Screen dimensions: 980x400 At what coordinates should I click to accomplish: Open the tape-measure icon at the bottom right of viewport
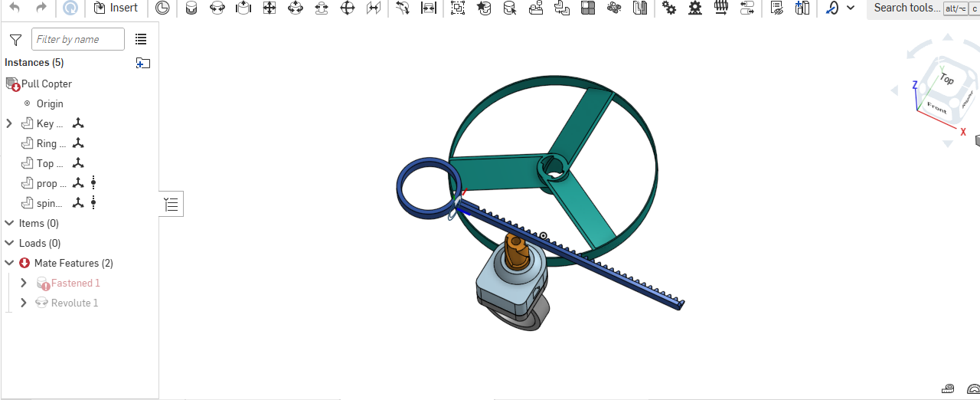click(x=949, y=389)
